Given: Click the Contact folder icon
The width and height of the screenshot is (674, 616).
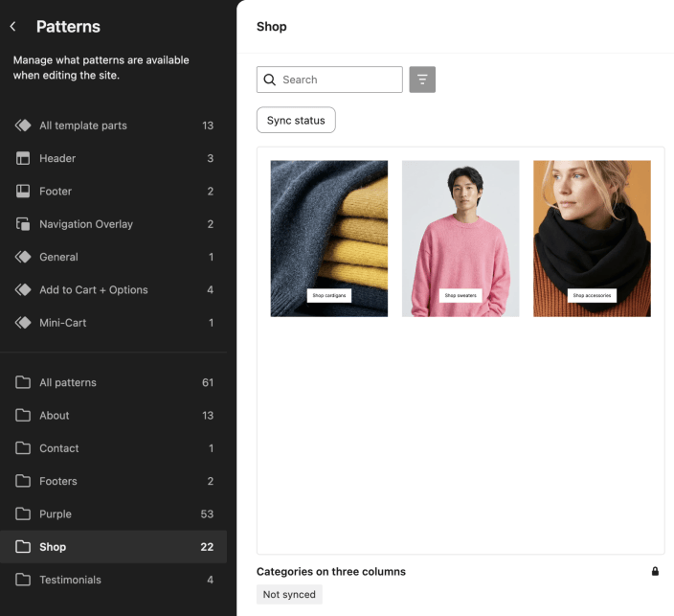Looking at the screenshot, I should 23,448.
